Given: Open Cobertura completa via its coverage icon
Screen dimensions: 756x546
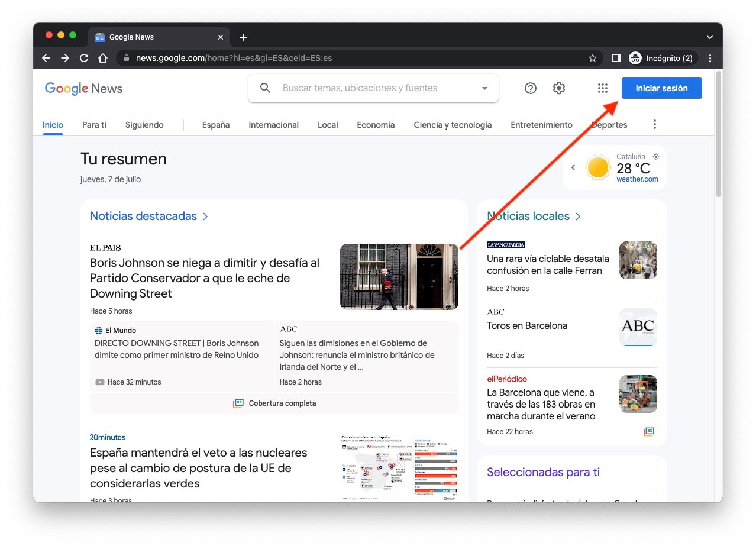Looking at the screenshot, I should click(238, 403).
